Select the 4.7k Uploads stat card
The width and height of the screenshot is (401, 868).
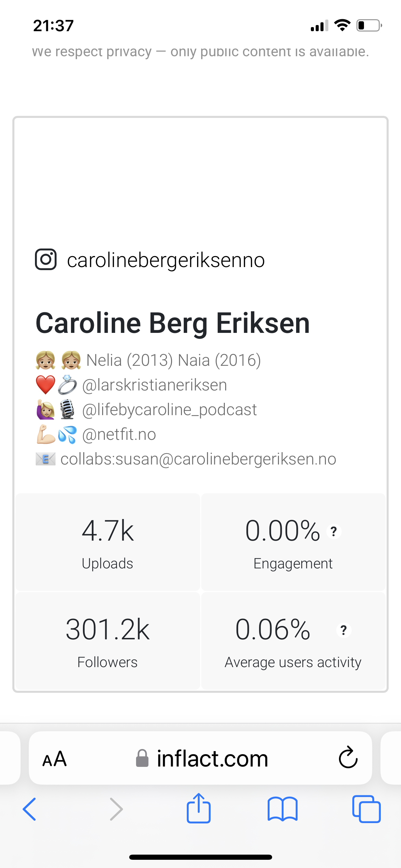pyautogui.click(x=108, y=542)
